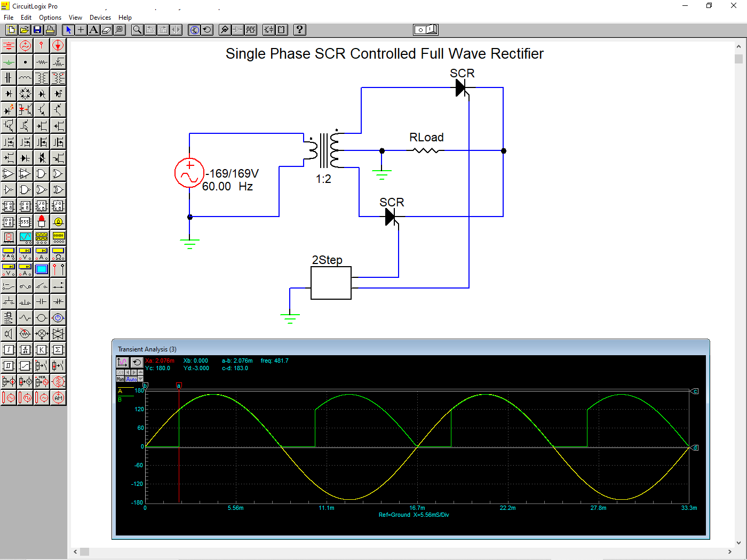Image resolution: width=747 pixels, height=560 pixels.
Task: Click the up arrow in waveform controls
Action: (x=140, y=372)
